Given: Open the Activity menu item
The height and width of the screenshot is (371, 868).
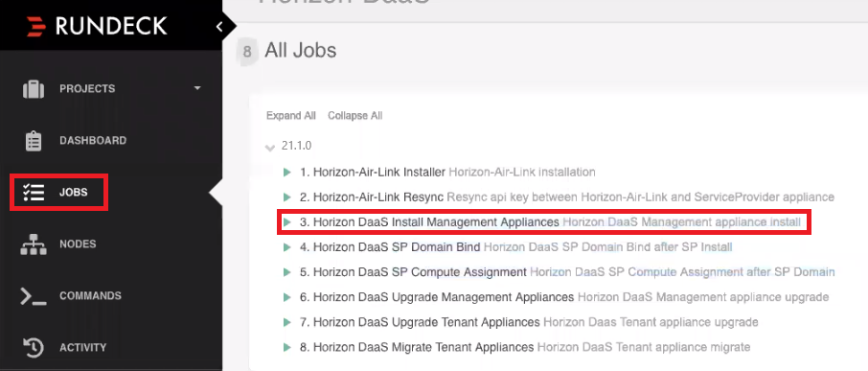Looking at the screenshot, I should pyautogui.click(x=83, y=348).
